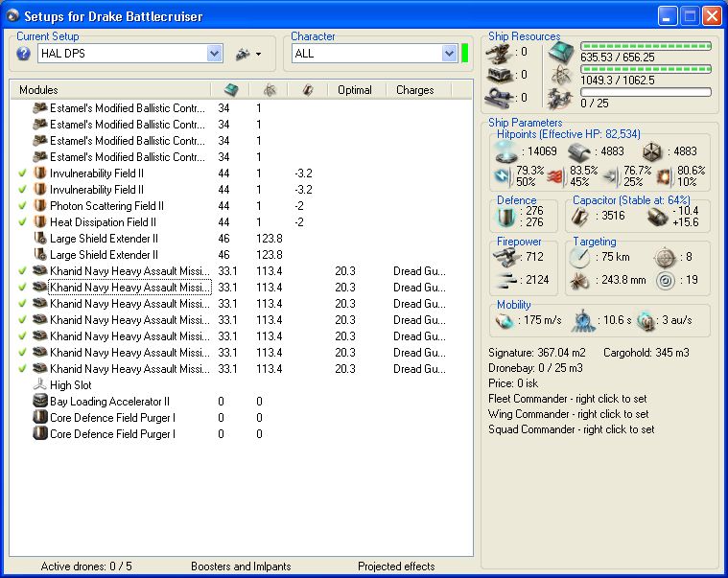Click the blue help question-mark icon
This screenshot has height=578, width=728.
tap(23, 54)
